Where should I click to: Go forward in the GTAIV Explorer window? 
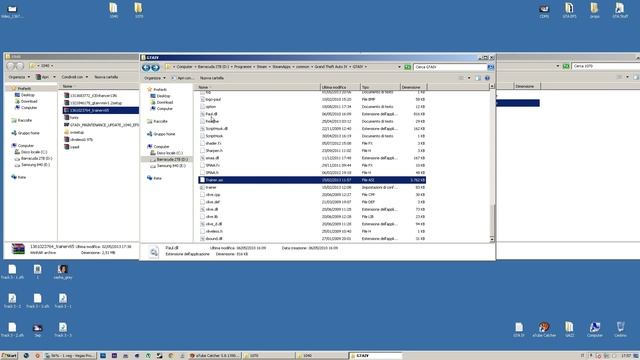pos(155,67)
